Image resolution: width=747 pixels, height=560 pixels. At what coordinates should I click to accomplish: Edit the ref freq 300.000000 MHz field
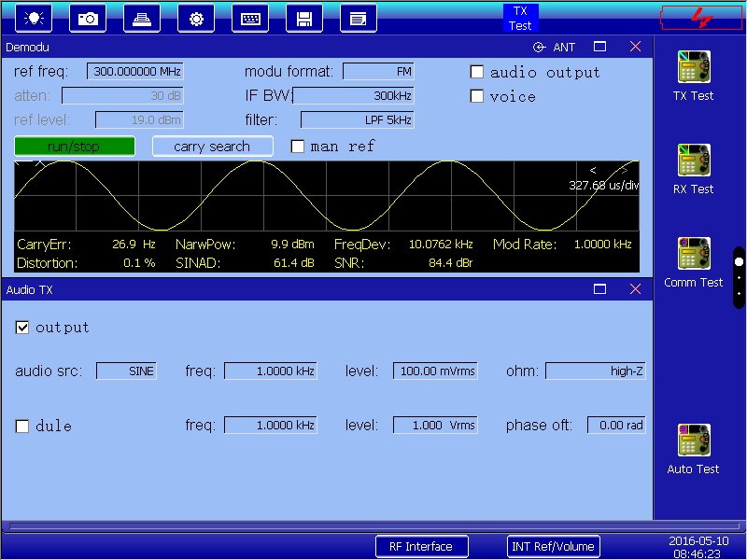(134, 72)
